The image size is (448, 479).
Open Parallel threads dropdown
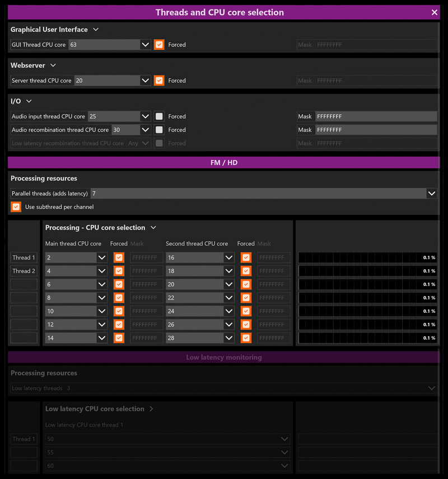(x=432, y=194)
